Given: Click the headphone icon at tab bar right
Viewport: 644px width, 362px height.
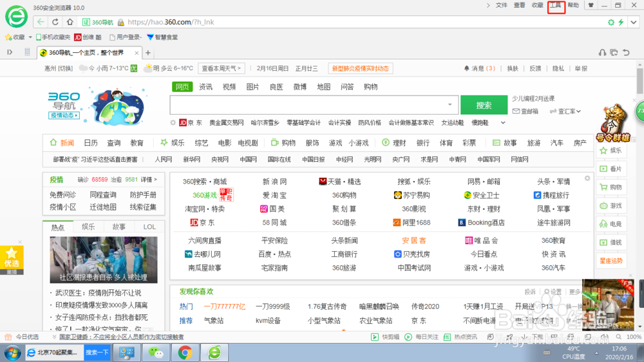Looking at the screenshot, I should click(x=602, y=53).
